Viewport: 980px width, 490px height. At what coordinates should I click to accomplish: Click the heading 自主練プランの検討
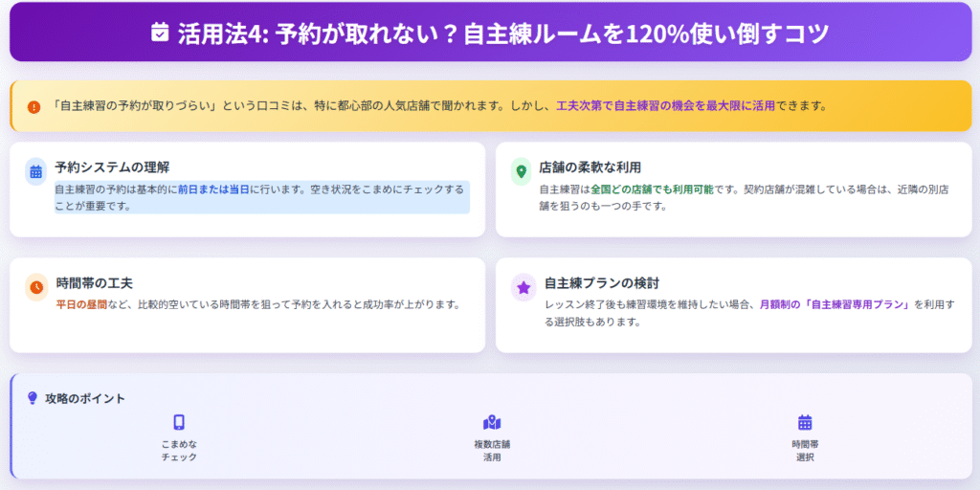click(x=603, y=282)
